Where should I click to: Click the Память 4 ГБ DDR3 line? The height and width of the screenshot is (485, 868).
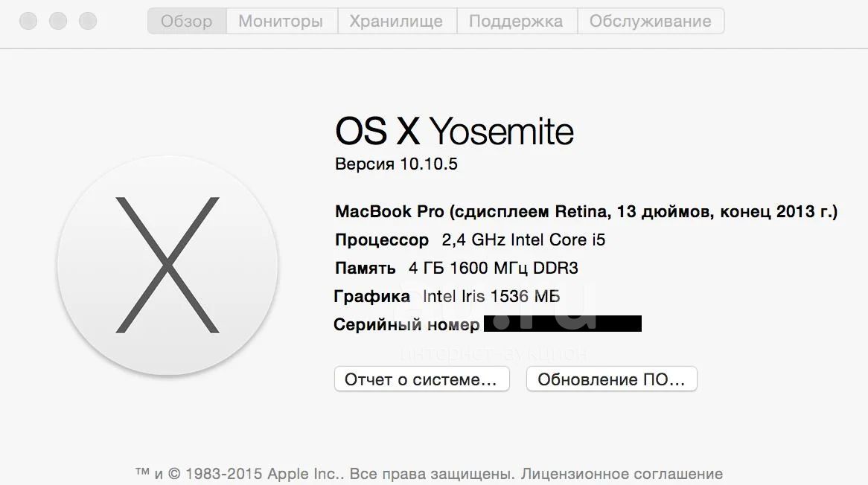[x=456, y=269]
